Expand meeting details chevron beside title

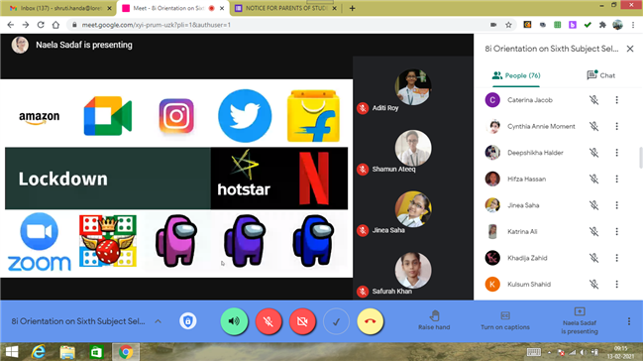[x=159, y=321]
